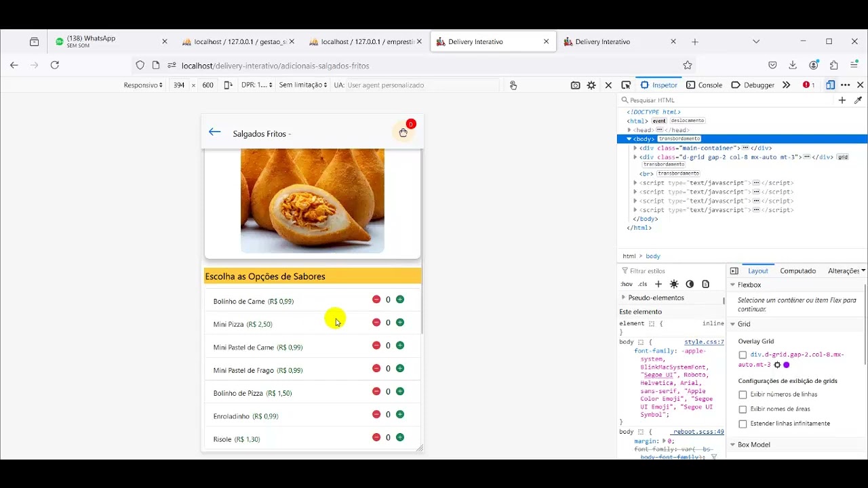Expand the main-container div node
The height and width of the screenshot is (488, 868).
pos(635,148)
